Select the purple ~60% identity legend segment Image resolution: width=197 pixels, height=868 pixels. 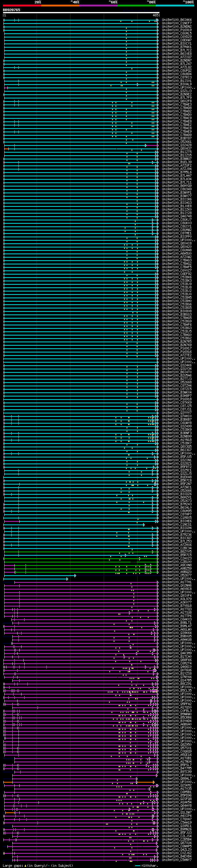pos(99,6)
